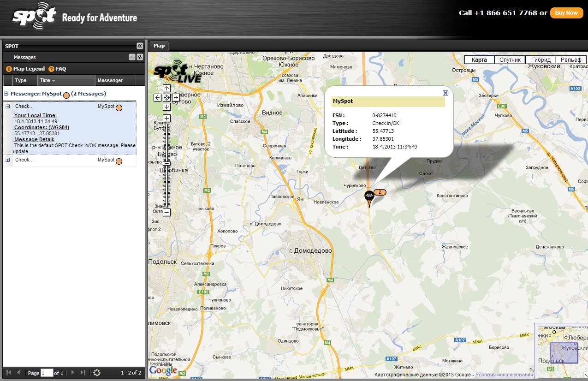588x381 pixels.
Task: Click 'г. Домодедово' label on the map
Action: click(310, 251)
